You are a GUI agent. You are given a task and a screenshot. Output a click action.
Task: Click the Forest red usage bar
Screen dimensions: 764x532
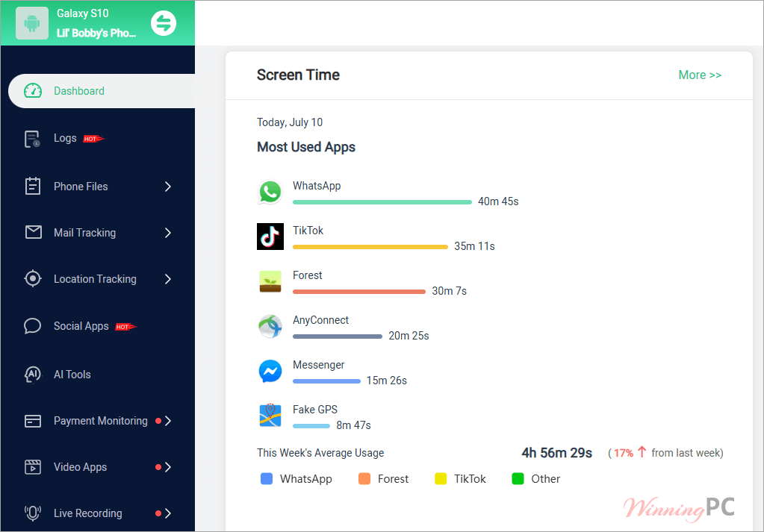[359, 292]
